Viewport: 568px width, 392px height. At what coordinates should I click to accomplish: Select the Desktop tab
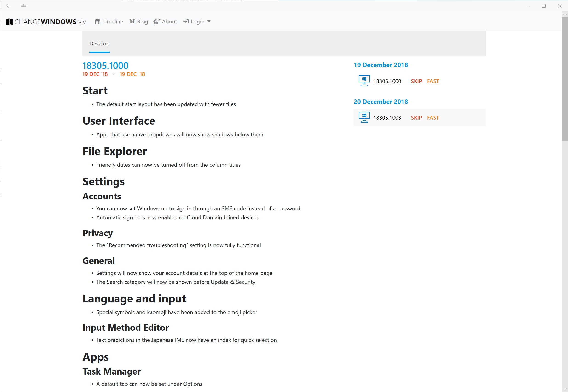[x=99, y=44]
